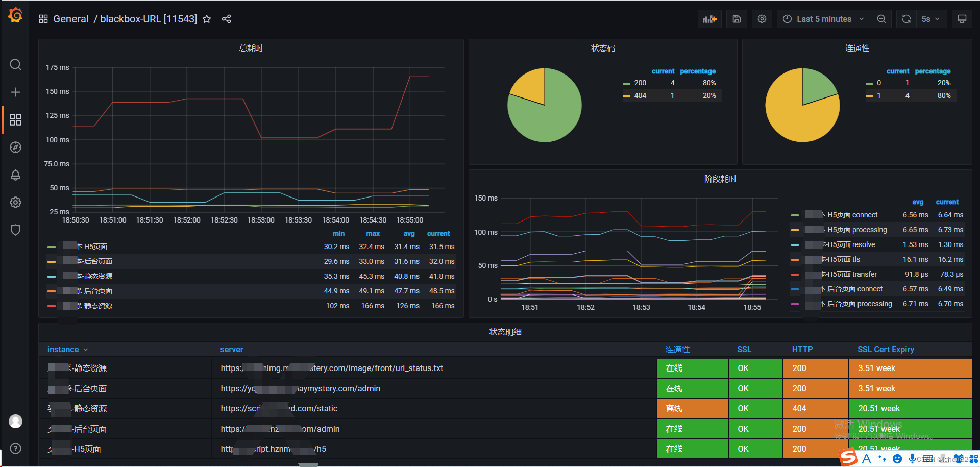The width and height of the screenshot is (980, 467).
Task: Click blue swatch of 后台页面 connect
Action: tap(795, 289)
